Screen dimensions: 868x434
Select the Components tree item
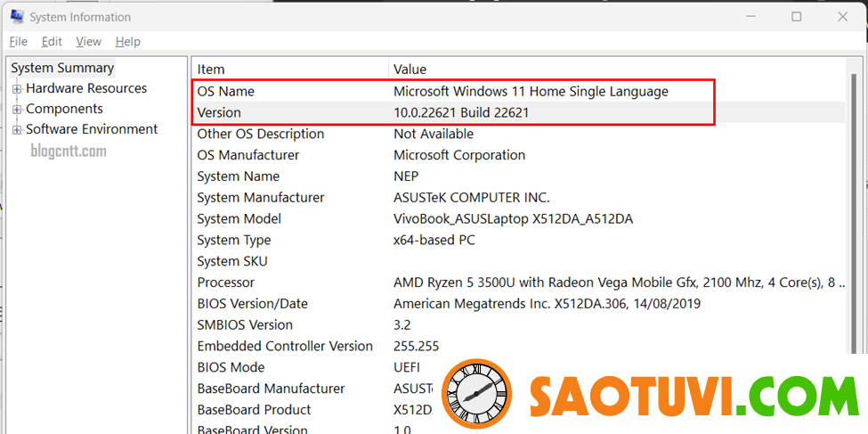click(64, 109)
